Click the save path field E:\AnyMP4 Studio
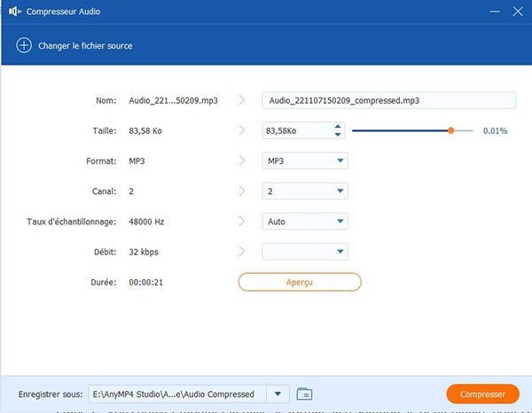This screenshot has width=532, height=413. (177, 394)
